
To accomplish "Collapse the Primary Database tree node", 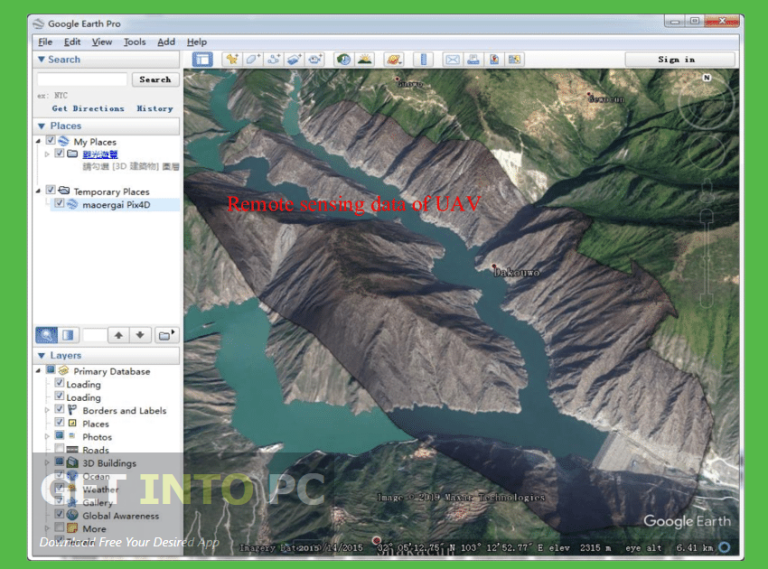I will [39, 371].
